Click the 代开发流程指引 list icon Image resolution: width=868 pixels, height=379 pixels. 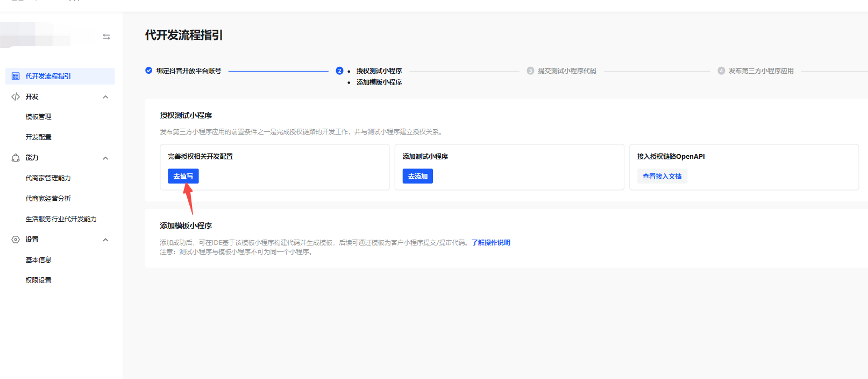pyautogui.click(x=16, y=76)
